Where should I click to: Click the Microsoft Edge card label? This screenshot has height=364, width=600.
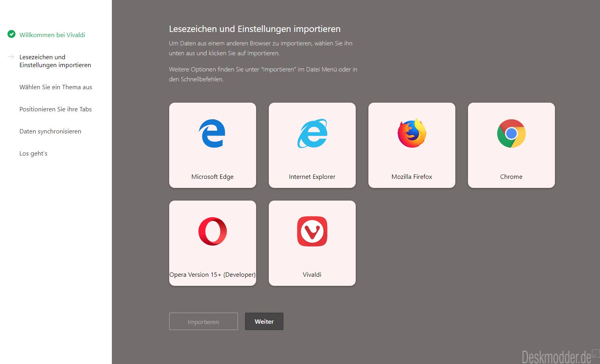[213, 176]
